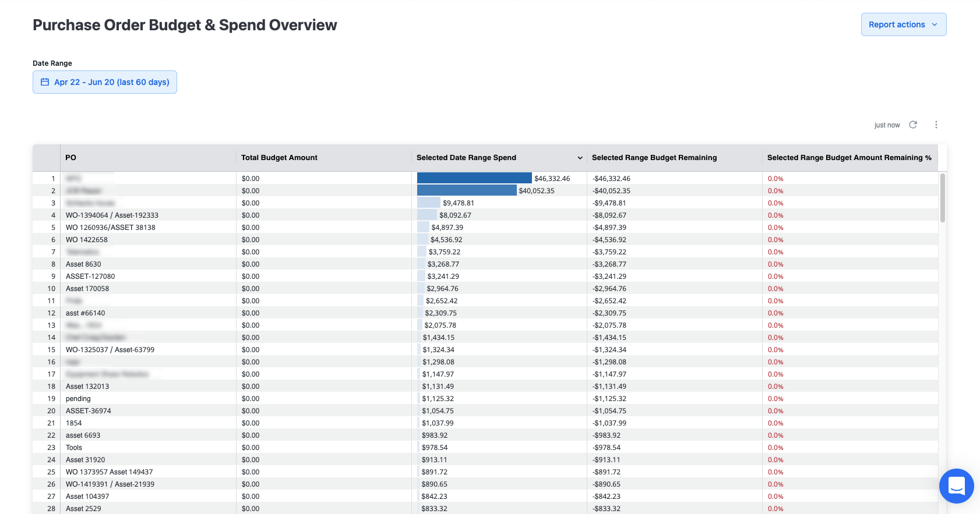
Task: Select the PO cell labeled pending
Action: coord(78,399)
